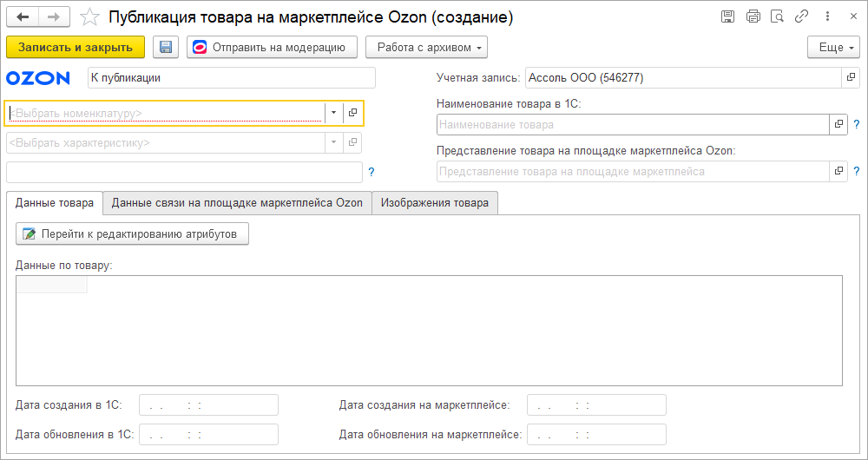Go forward with the right arrow button
Image resolution: width=868 pixels, height=460 pixels.
pyautogui.click(x=54, y=17)
